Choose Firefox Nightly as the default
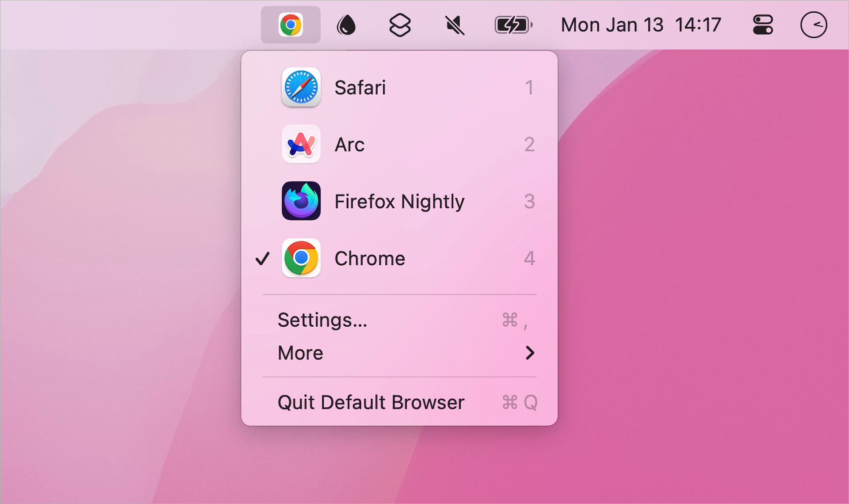The image size is (849, 504). (x=399, y=202)
